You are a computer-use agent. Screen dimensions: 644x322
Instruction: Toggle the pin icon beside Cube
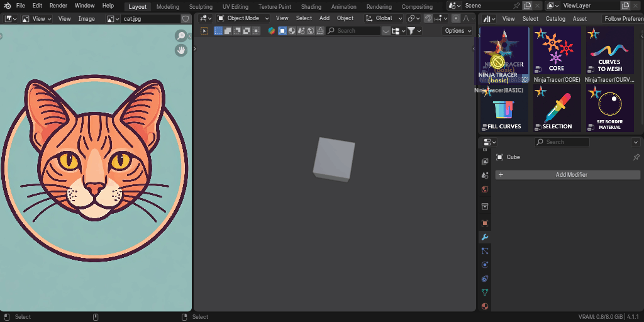pos(636,157)
